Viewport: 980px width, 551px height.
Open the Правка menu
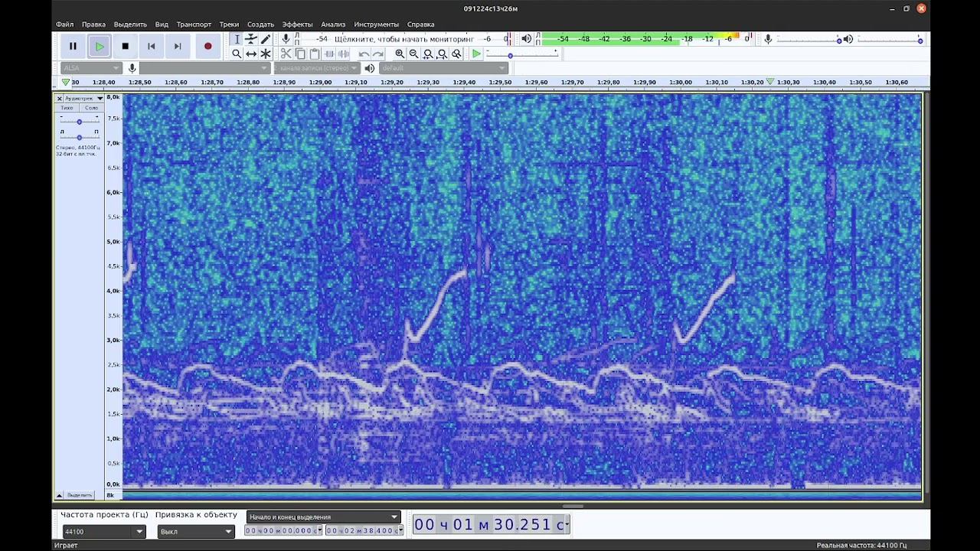[93, 24]
